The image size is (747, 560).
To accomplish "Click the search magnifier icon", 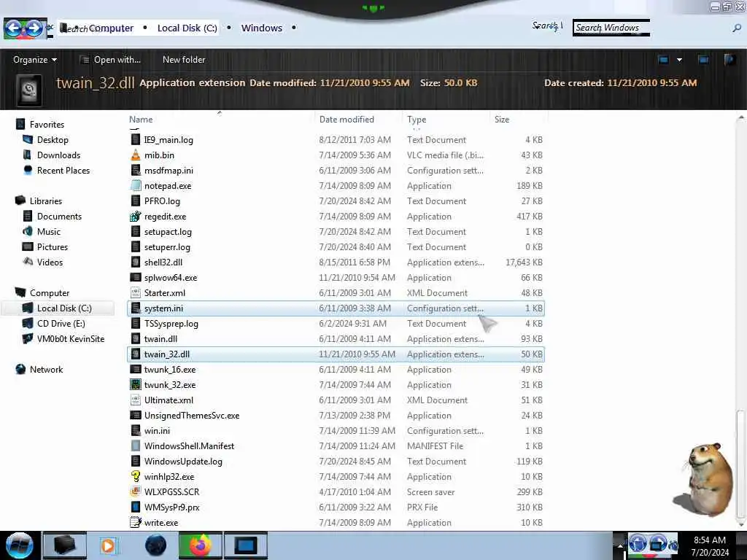I will 737,28.
